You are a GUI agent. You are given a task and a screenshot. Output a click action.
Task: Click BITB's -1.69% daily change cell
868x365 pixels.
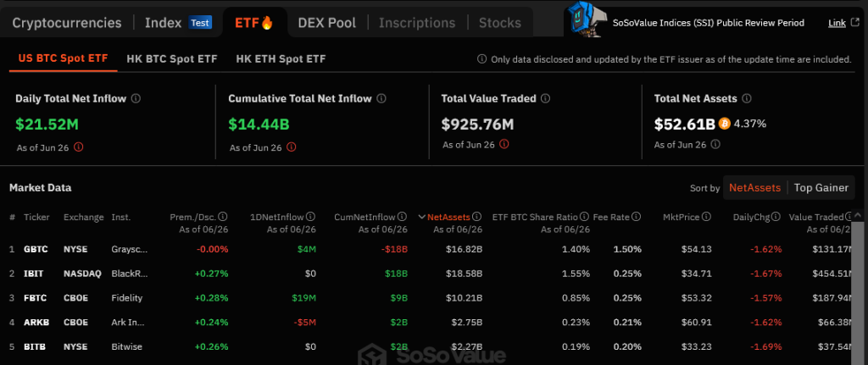tap(766, 346)
